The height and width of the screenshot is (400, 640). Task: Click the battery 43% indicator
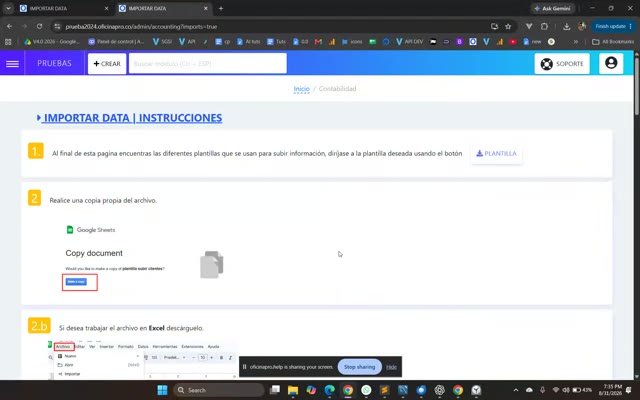point(582,390)
